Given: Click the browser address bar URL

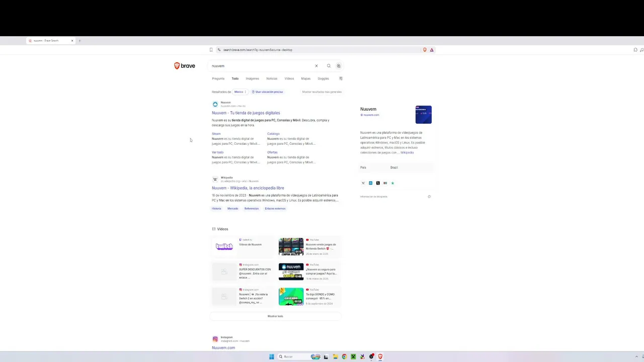Looking at the screenshot, I should click(x=258, y=50).
